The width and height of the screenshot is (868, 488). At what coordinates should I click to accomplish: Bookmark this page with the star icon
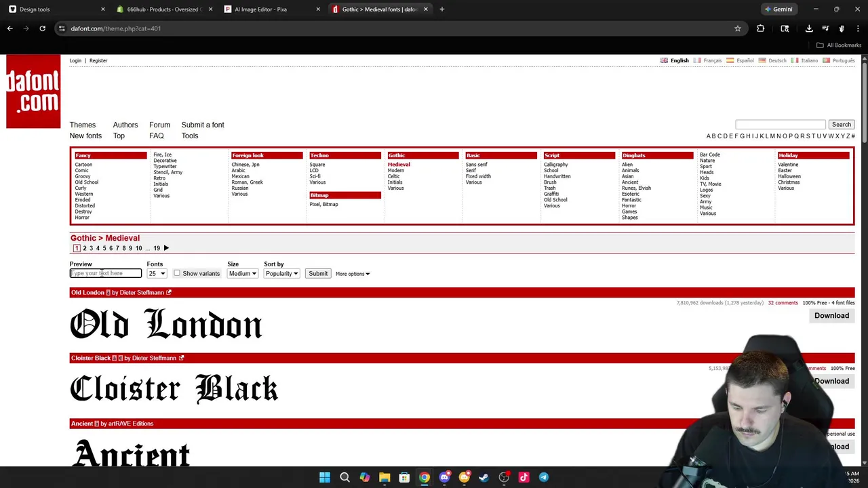(x=738, y=28)
